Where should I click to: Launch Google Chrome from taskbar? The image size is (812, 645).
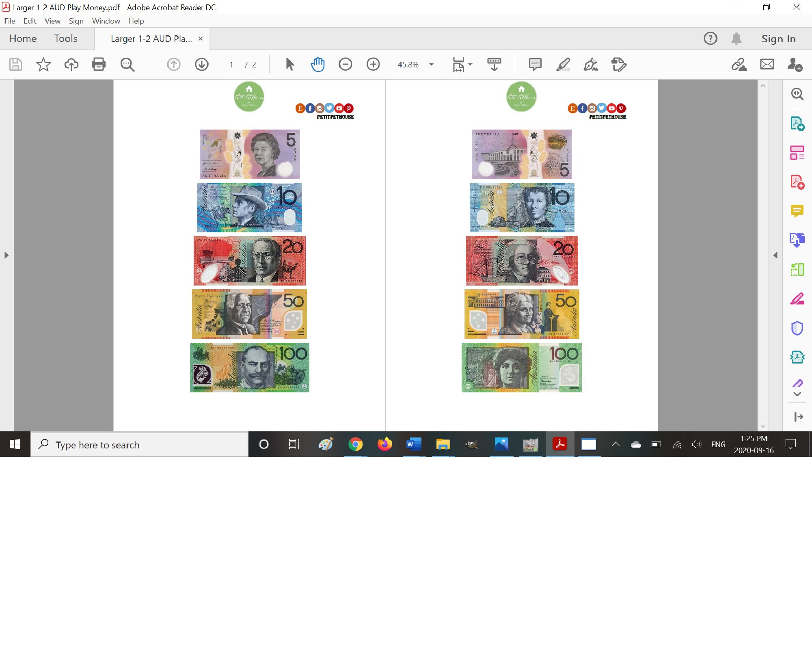[355, 444]
